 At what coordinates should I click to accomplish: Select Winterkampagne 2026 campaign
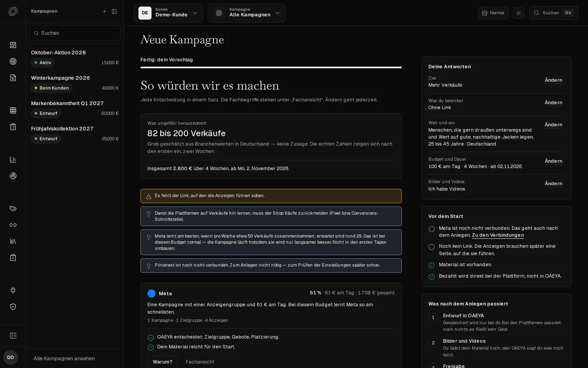click(75, 83)
